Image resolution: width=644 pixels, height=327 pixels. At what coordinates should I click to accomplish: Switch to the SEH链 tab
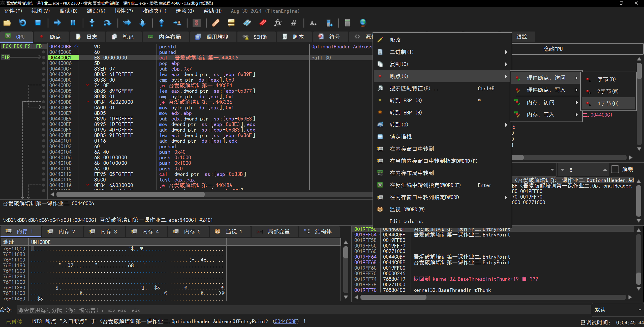[x=256, y=37]
